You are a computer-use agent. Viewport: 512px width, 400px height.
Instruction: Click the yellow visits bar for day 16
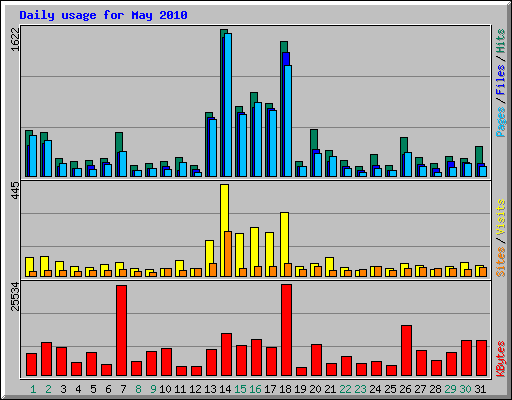252,252
